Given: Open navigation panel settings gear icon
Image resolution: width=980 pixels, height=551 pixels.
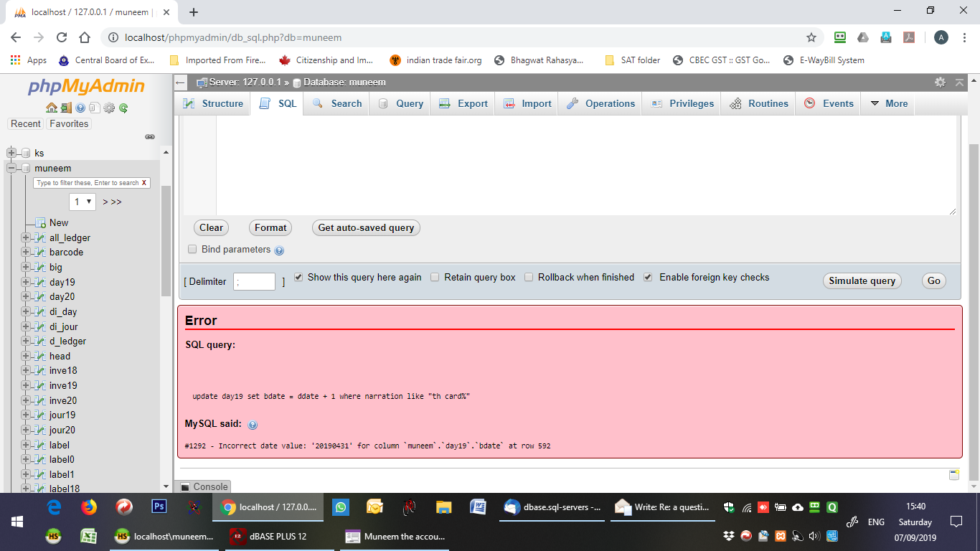Looking at the screenshot, I should (109, 108).
